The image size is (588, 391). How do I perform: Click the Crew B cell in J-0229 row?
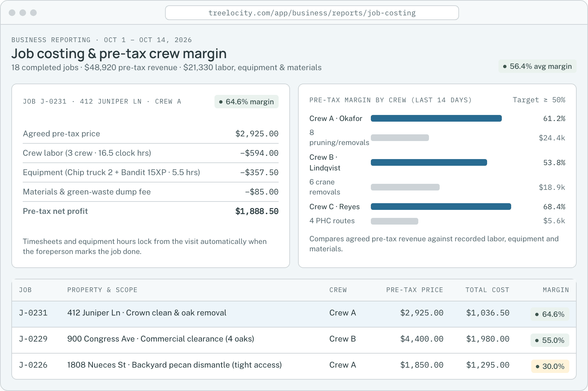tap(342, 339)
